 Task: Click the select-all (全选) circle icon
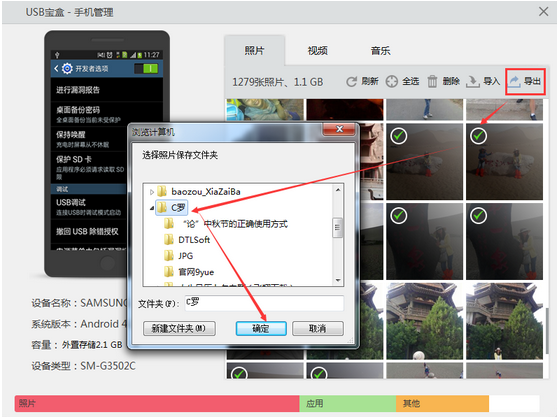tap(391, 82)
